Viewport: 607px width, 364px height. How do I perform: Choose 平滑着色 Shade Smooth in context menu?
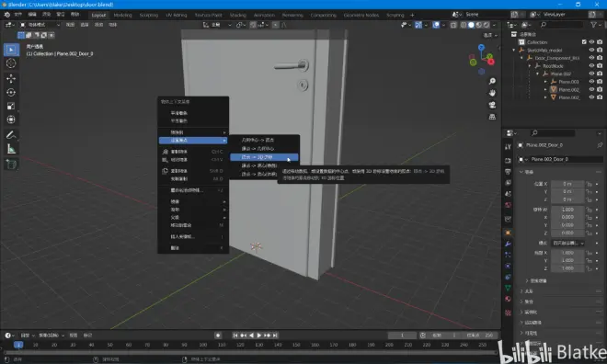[x=193, y=113]
